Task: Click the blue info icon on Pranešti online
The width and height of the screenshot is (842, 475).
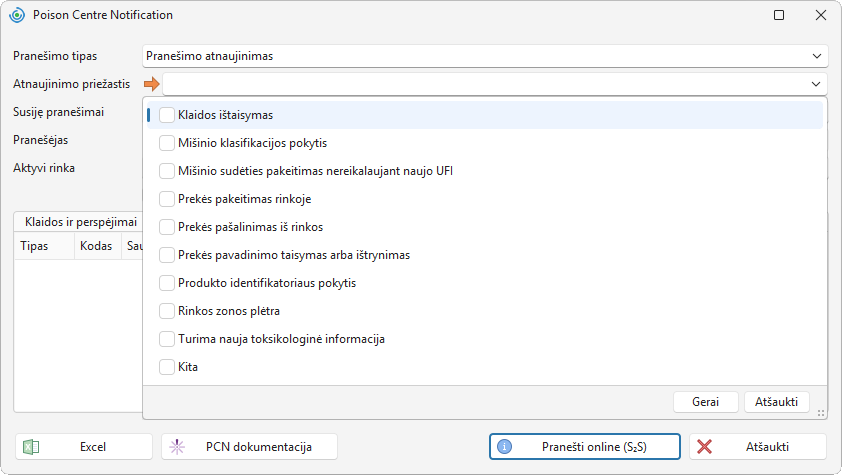Action: [x=504, y=447]
